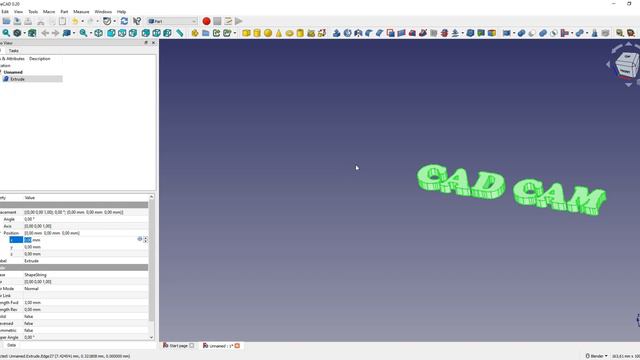Create a Part sphere primitive

click(268, 33)
